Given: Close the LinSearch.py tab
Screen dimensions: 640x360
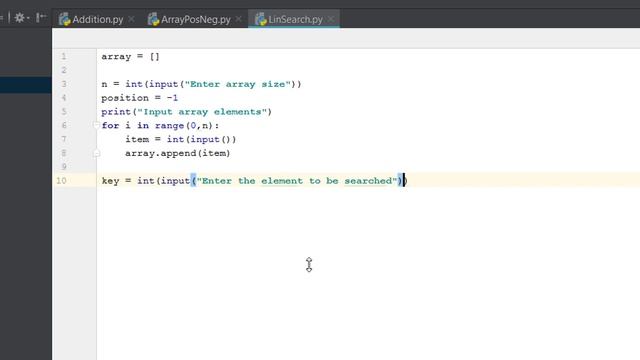Looking at the screenshot, I should coord(331,19).
